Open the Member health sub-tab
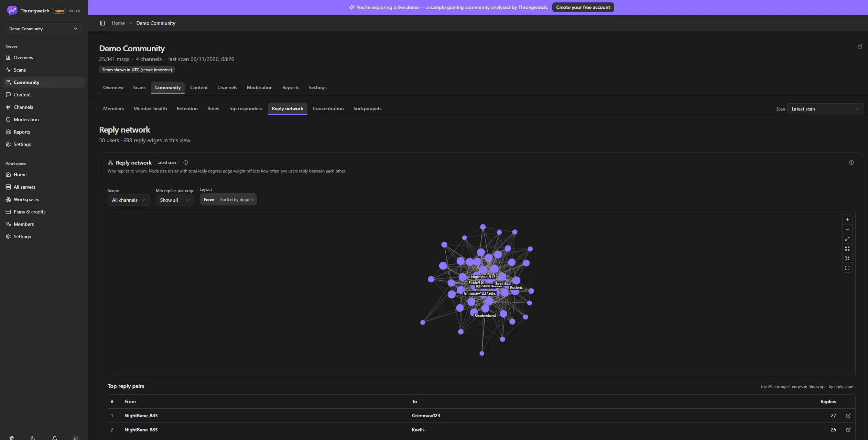The height and width of the screenshot is (440, 868). pyautogui.click(x=150, y=108)
